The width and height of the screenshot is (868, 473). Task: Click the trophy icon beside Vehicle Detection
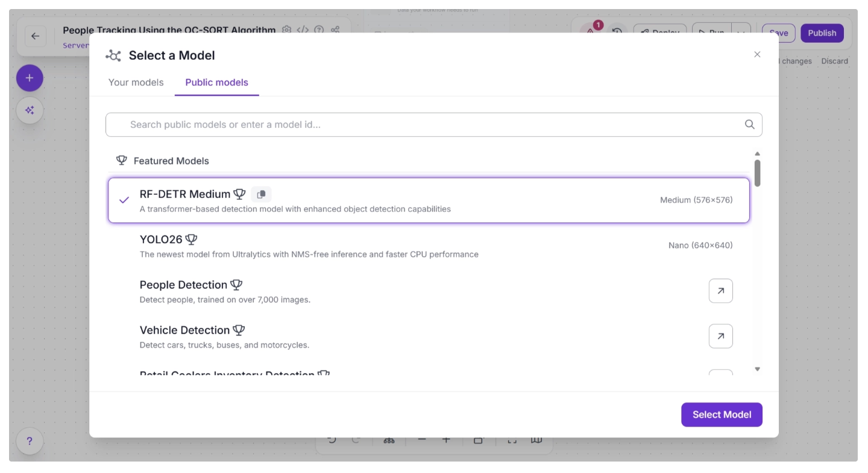click(239, 330)
